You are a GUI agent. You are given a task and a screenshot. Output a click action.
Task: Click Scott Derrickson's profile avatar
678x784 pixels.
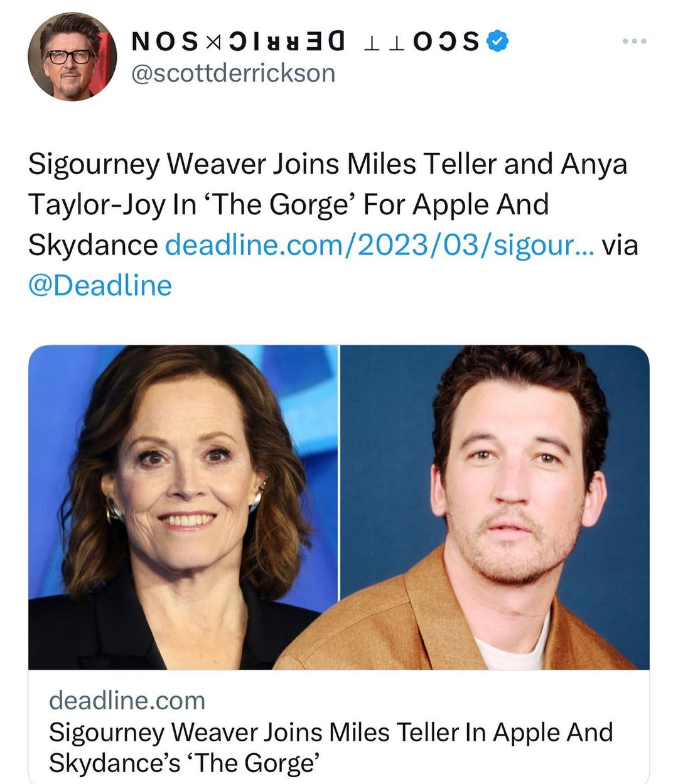pos(72,57)
